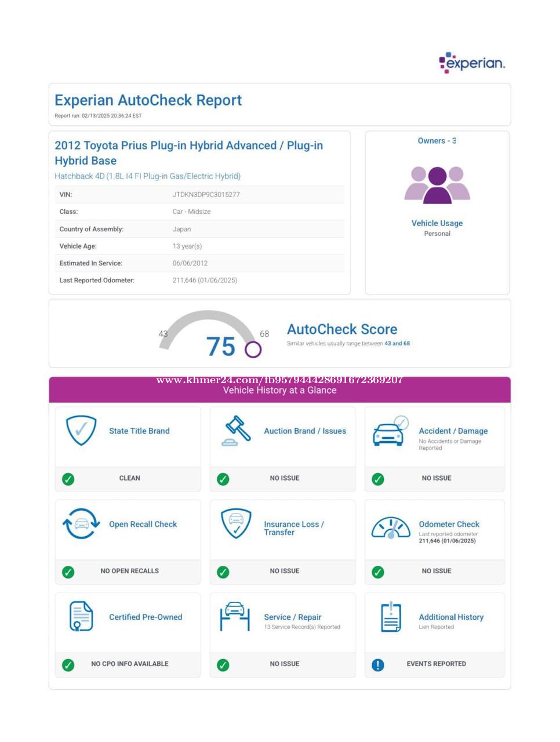Screen dimensions: 560x742
Task: Click 'Personal' under Vehicle Usage
Action: [x=437, y=234]
